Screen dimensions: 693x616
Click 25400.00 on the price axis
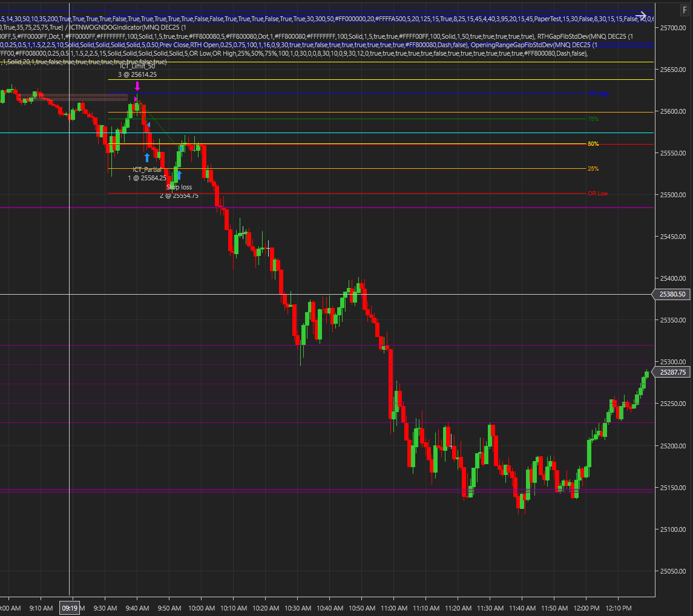click(672, 278)
